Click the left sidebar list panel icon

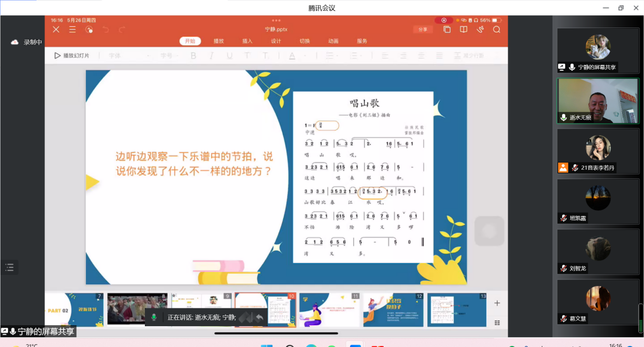(9, 267)
